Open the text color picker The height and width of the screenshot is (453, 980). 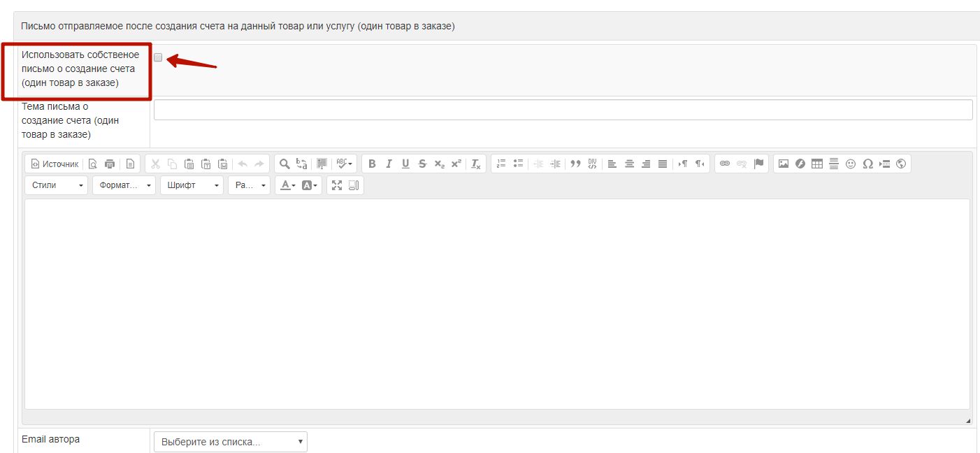click(287, 185)
